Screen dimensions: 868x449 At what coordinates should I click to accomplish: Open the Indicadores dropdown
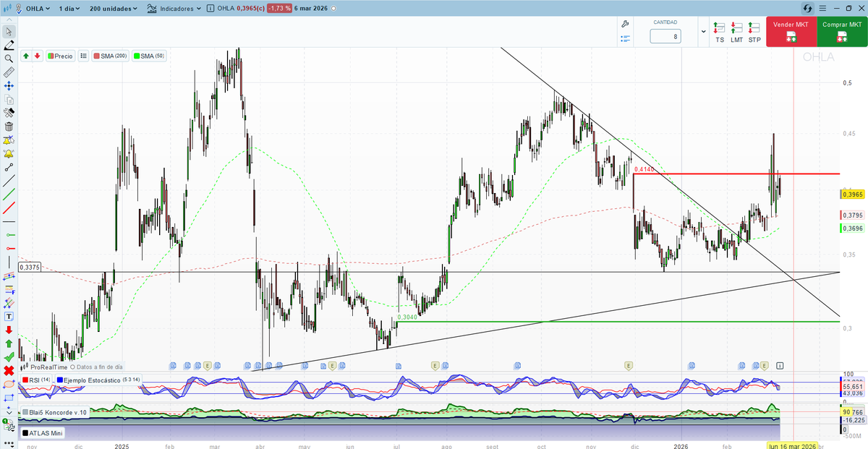[x=173, y=9]
